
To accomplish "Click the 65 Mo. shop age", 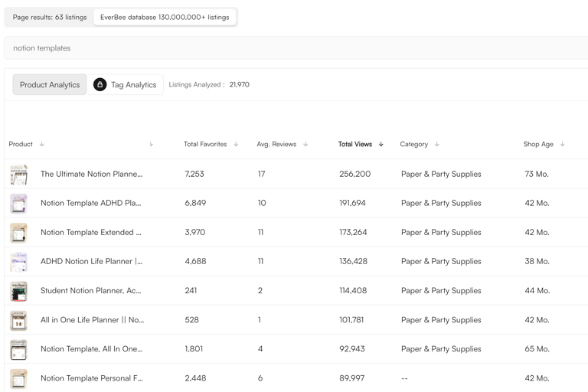I will (x=537, y=349).
